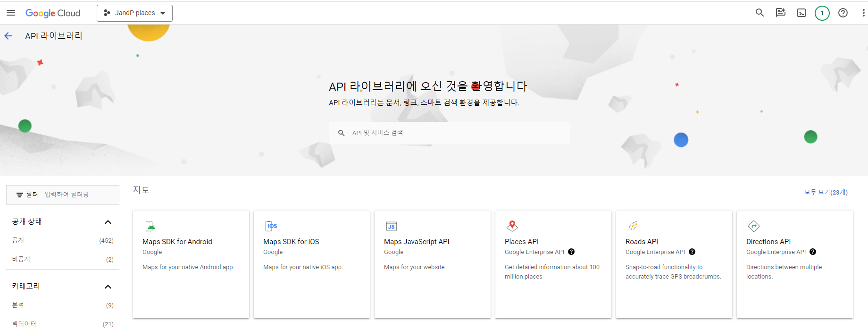Open the three-dot more options menu
The image size is (868, 331).
click(863, 13)
